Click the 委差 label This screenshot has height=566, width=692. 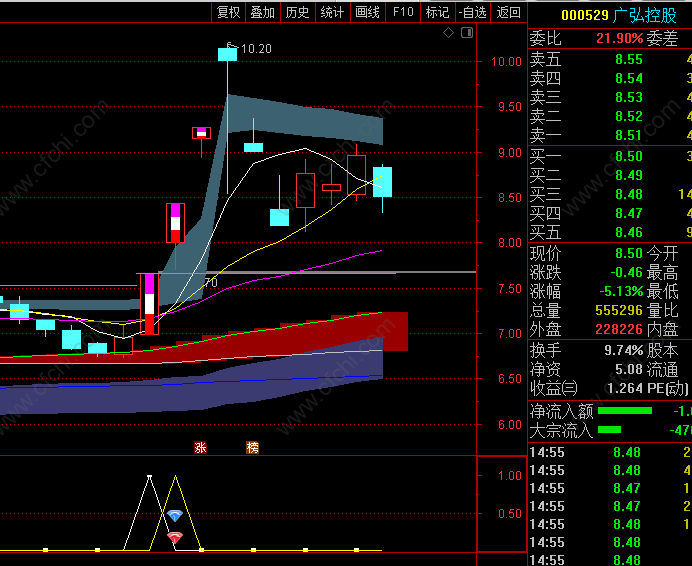(x=662, y=38)
